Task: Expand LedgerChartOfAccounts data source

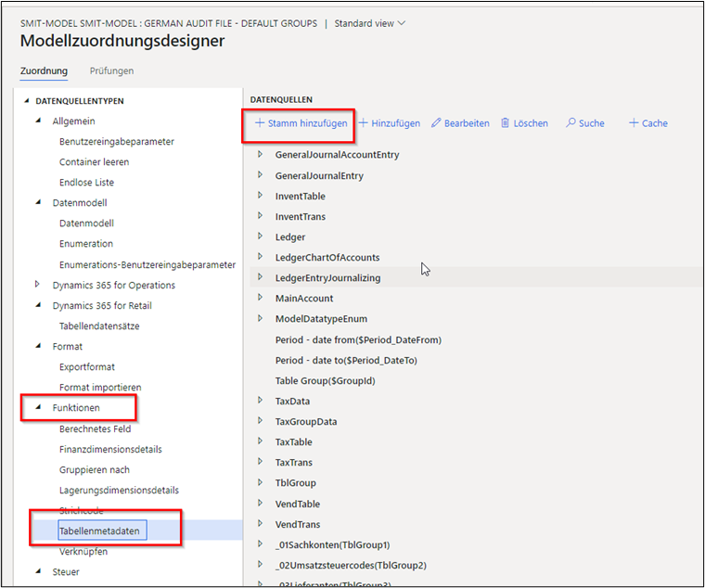Action: 260,256
